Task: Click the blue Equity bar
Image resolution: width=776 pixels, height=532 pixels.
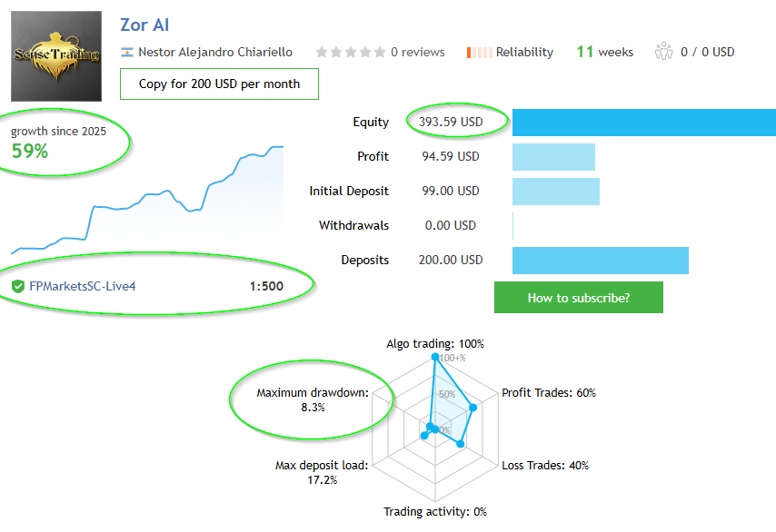Action: (643, 122)
